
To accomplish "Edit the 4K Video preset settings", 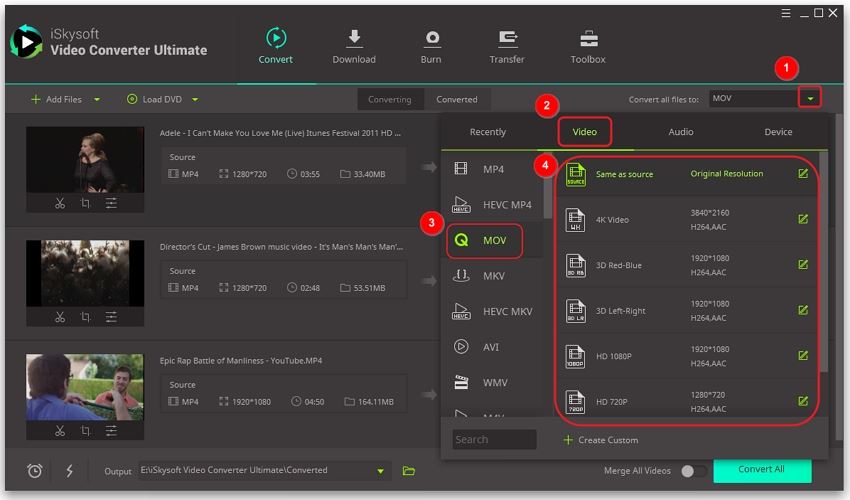I will pyautogui.click(x=803, y=219).
